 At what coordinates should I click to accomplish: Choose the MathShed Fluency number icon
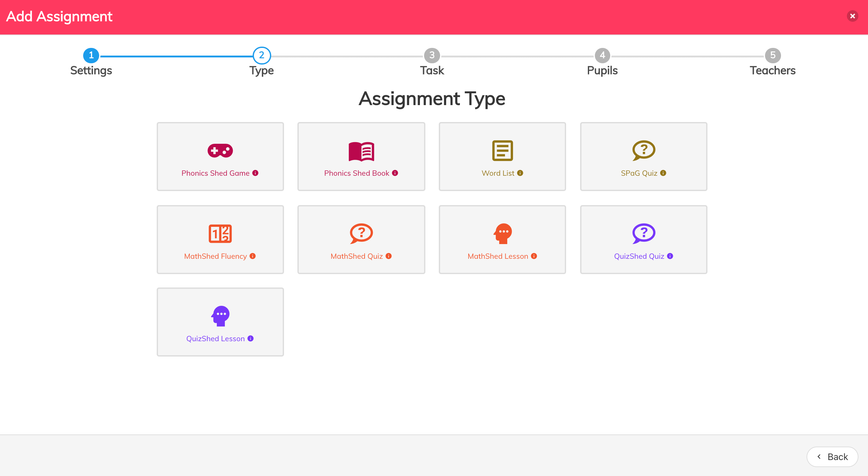pos(220,233)
